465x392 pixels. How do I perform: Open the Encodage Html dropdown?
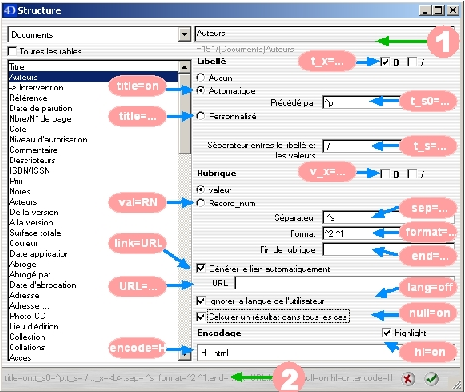[325, 353]
